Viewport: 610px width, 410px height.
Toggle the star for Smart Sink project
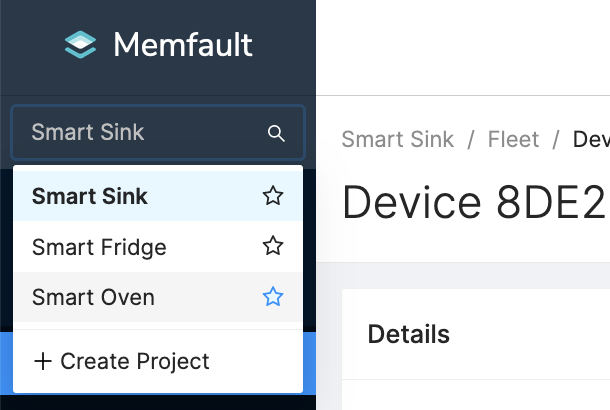[273, 196]
